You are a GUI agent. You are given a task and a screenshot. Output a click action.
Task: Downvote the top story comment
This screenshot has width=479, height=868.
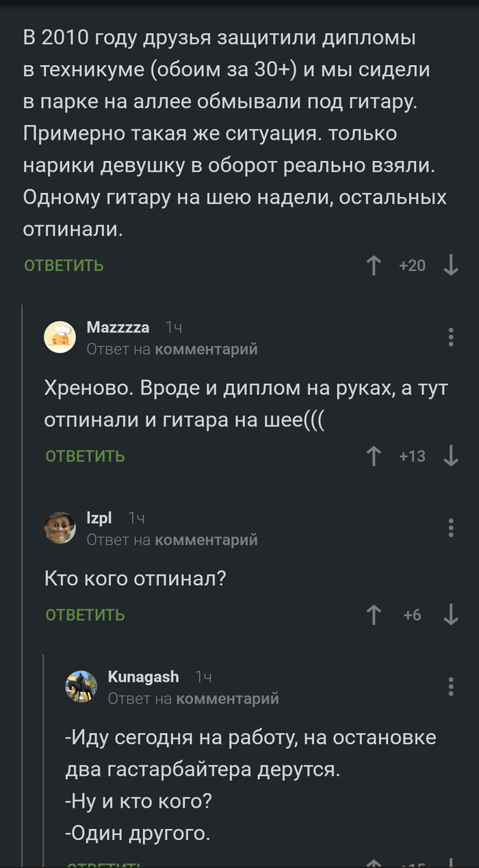[452, 265]
